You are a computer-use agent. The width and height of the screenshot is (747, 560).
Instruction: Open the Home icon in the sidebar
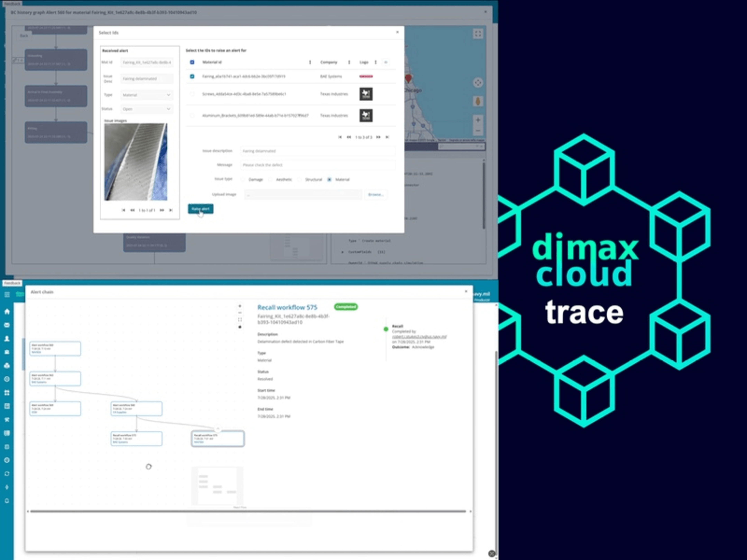pos(7,312)
